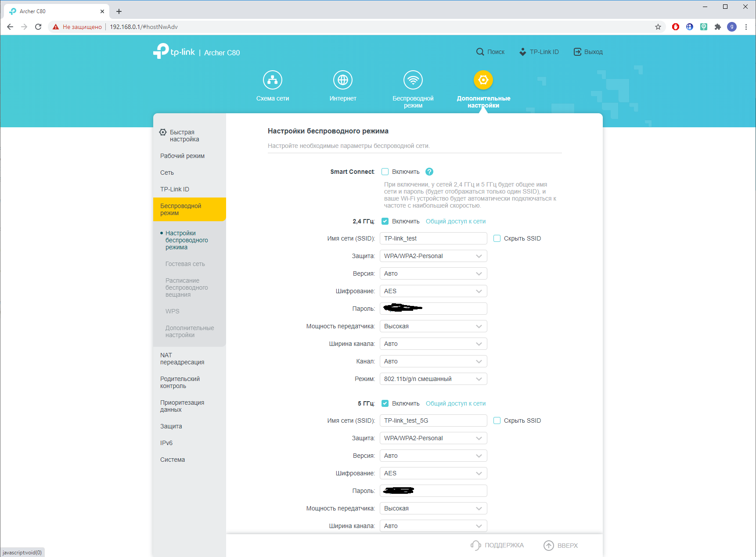The image size is (756, 557).
Task: Click the 5 GHz Общий доступ к сети link
Action: point(455,403)
